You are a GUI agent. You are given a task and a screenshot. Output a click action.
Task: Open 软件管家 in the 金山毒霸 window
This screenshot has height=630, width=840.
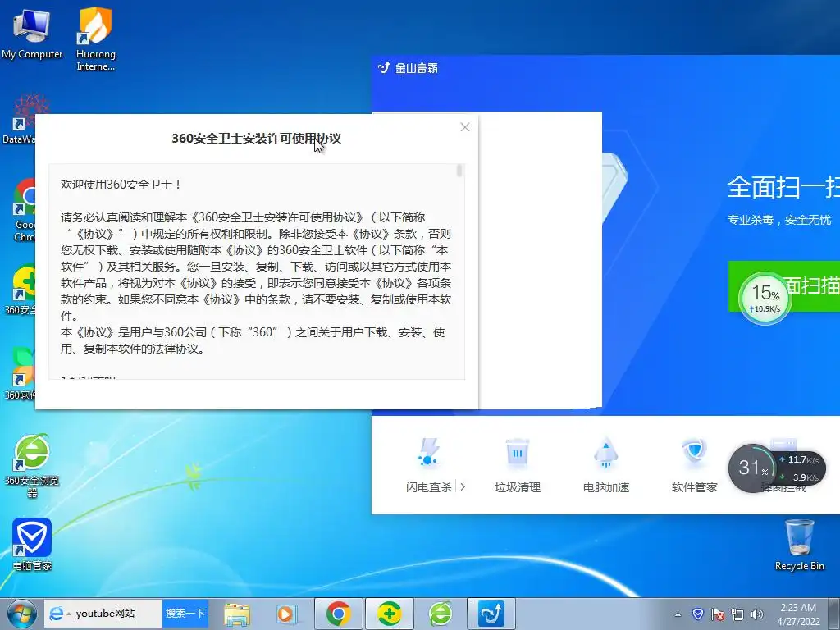pos(694,464)
